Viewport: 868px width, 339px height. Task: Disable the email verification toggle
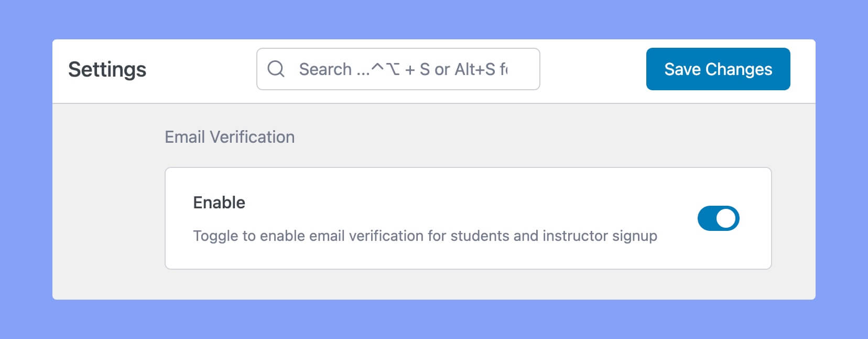(x=718, y=218)
